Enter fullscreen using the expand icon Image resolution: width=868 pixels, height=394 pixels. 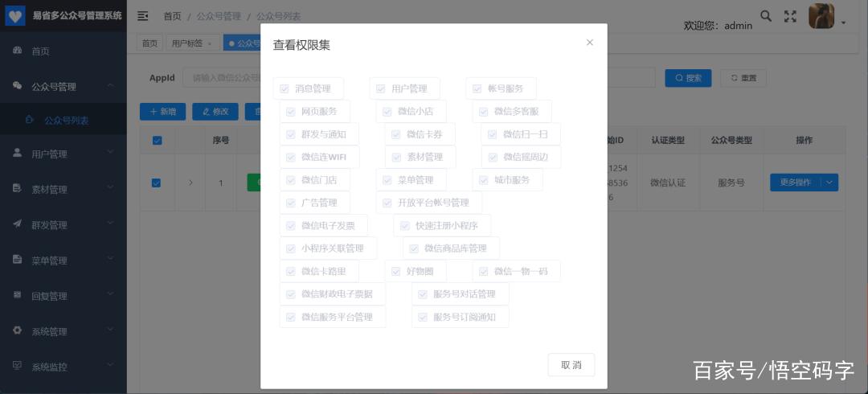[x=790, y=16]
